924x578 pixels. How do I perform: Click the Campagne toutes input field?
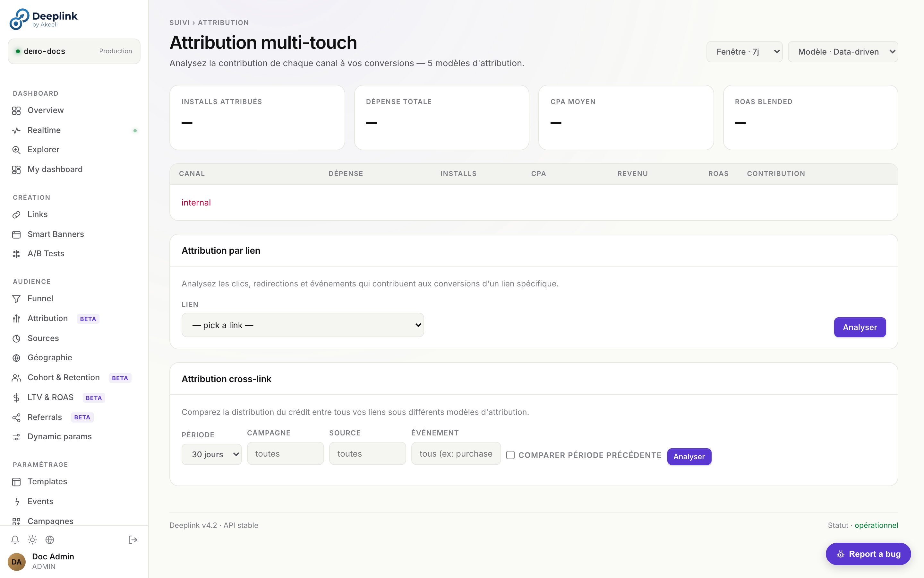285,454
